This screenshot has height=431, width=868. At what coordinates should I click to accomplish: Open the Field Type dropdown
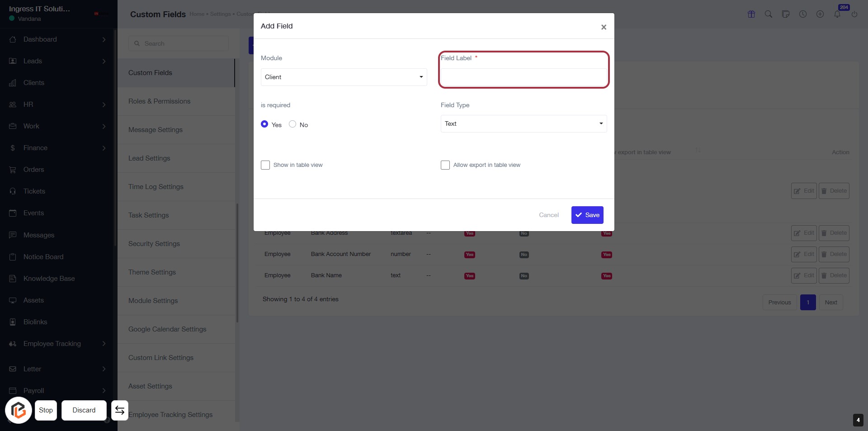[x=524, y=123]
